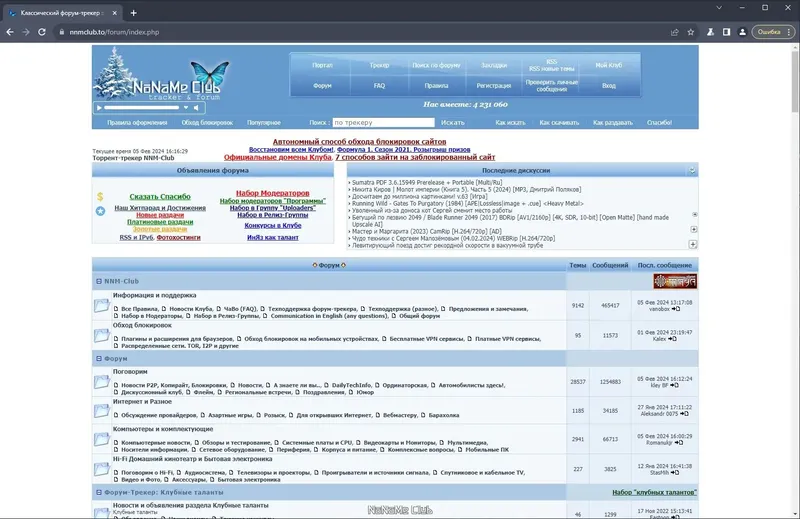Open the FAQ menu item
This screenshot has height=519, width=800.
click(379, 86)
